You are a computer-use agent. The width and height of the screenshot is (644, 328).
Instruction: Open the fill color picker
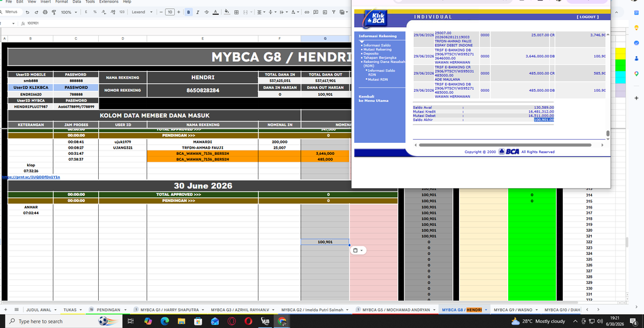227,13
